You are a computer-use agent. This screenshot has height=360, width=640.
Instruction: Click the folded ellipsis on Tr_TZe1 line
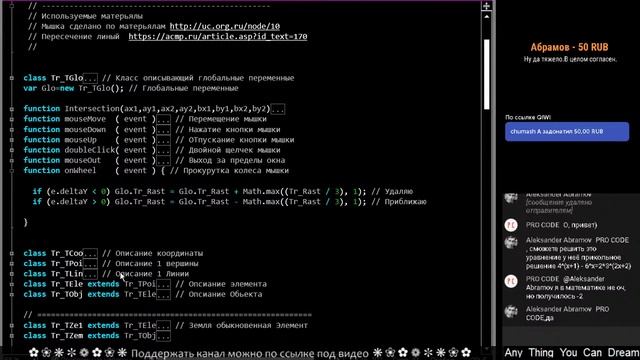point(163,326)
